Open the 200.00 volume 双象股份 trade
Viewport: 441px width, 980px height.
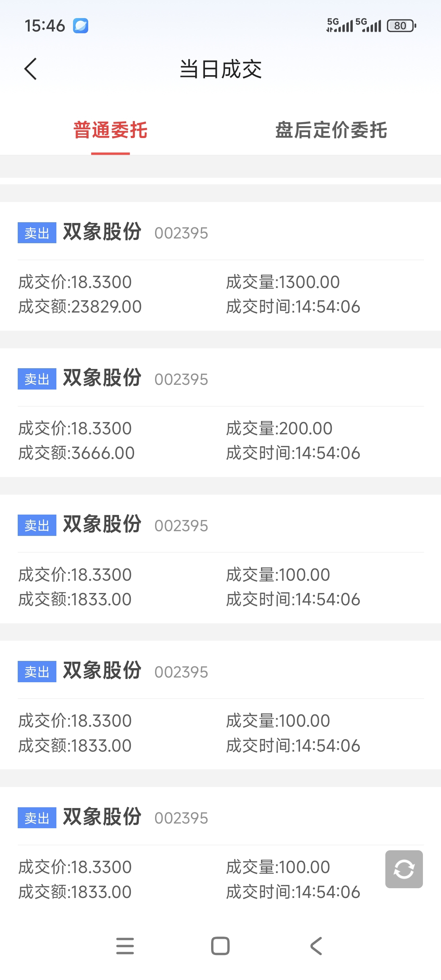click(x=221, y=413)
